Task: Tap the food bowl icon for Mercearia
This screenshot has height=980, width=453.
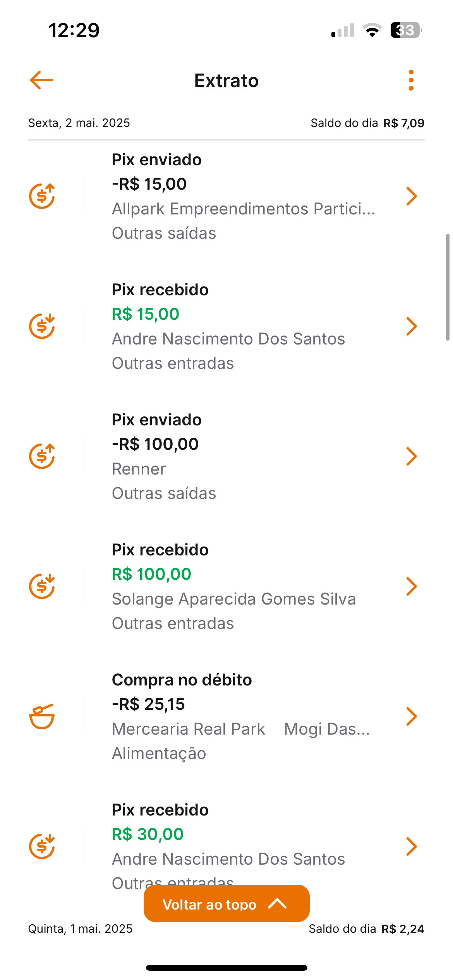Action: tap(42, 716)
